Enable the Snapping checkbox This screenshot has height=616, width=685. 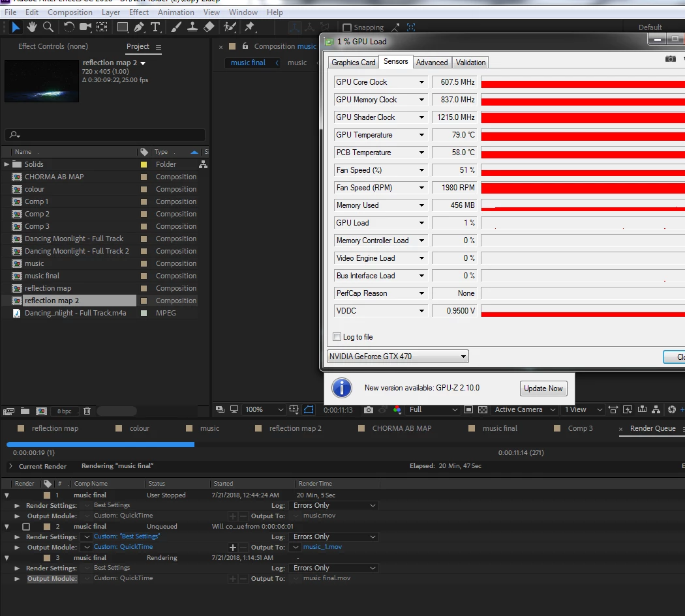pyautogui.click(x=347, y=27)
